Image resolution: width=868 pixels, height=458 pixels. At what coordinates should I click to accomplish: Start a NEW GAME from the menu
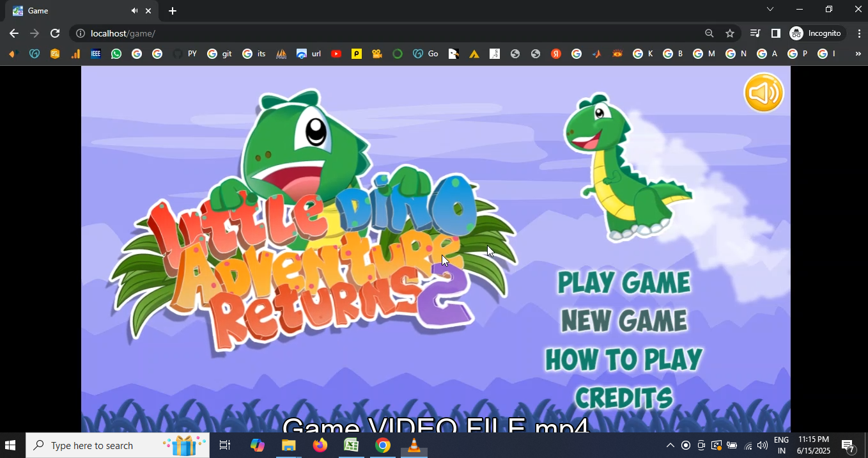[x=624, y=320]
